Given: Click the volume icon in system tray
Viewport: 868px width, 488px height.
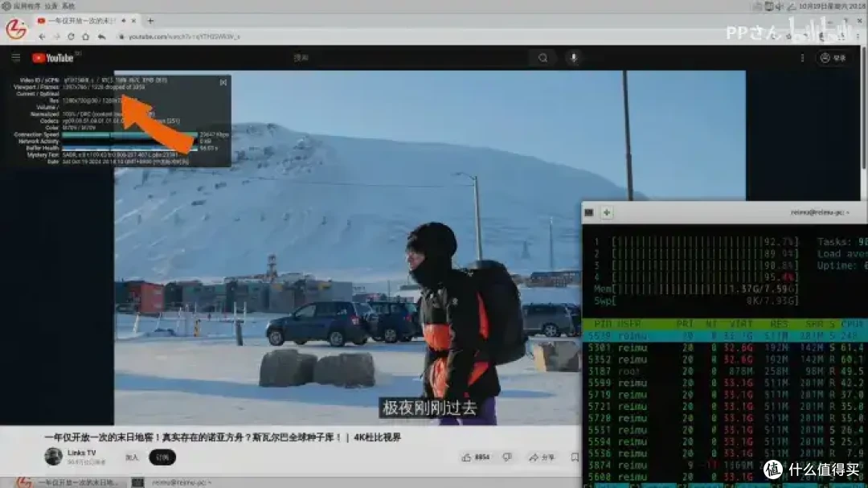Looking at the screenshot, I should click(780, 6).
